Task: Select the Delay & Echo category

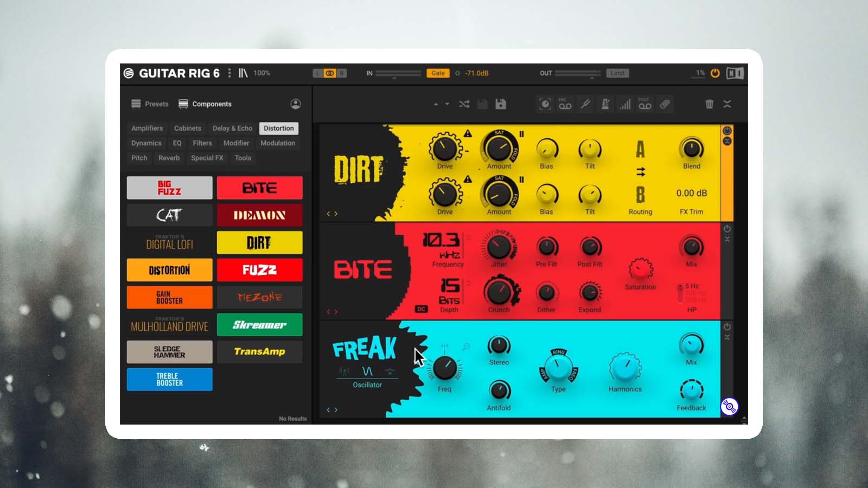Action: [x=232, y=129]
